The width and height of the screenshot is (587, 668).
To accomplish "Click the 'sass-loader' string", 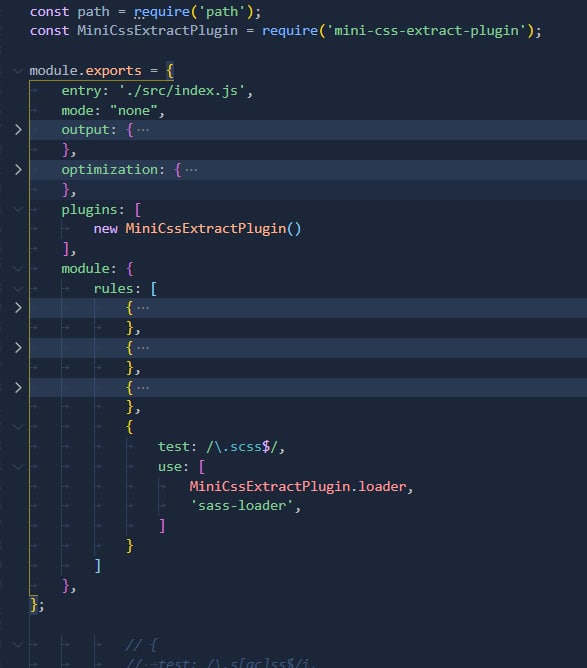I will click(242, 506).
